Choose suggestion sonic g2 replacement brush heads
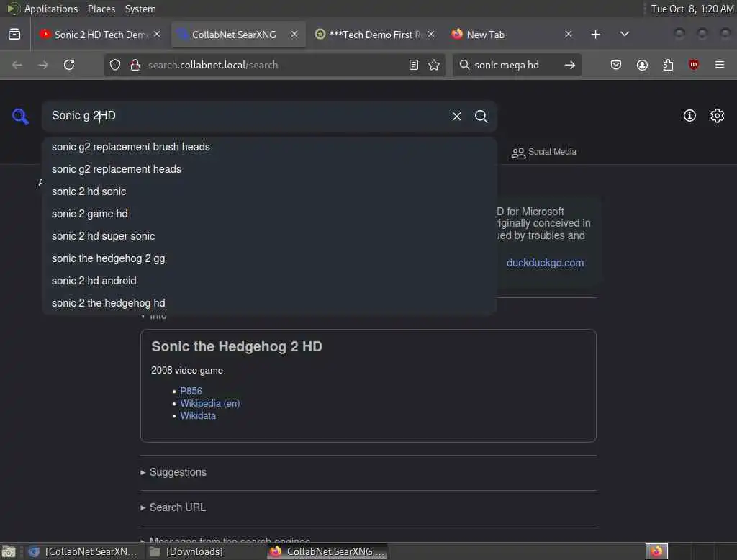 tap(269, 147)
